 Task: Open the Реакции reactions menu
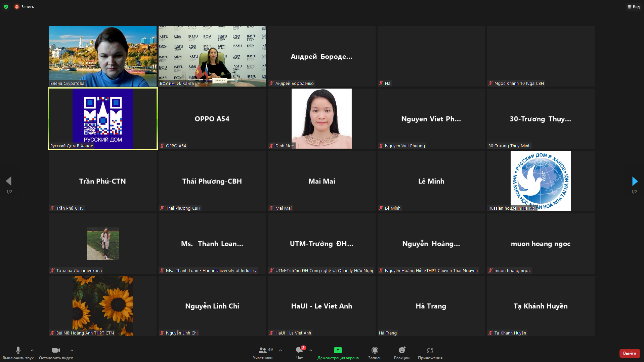point(402,353)
